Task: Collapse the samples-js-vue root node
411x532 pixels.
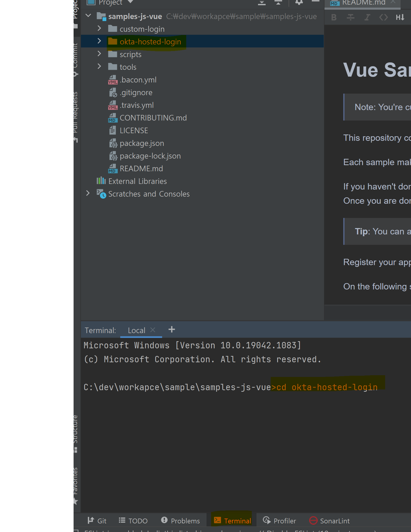Action: pos(88,16)
